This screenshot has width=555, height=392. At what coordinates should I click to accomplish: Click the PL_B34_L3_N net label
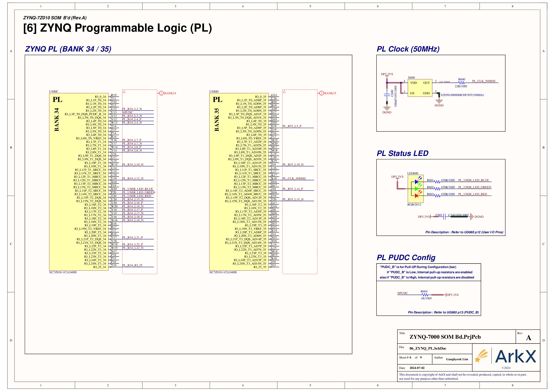point(132,116)
